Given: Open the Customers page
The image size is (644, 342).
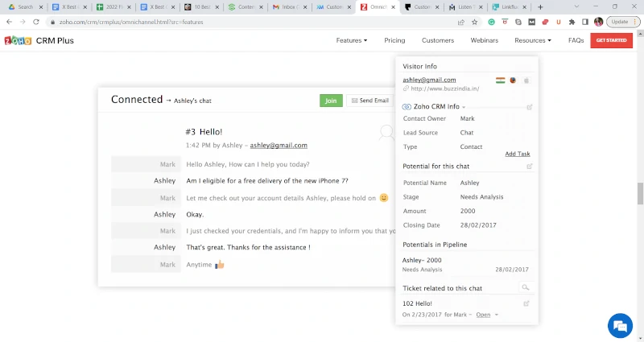Looking at the screenshot, I should pos(438,40).
